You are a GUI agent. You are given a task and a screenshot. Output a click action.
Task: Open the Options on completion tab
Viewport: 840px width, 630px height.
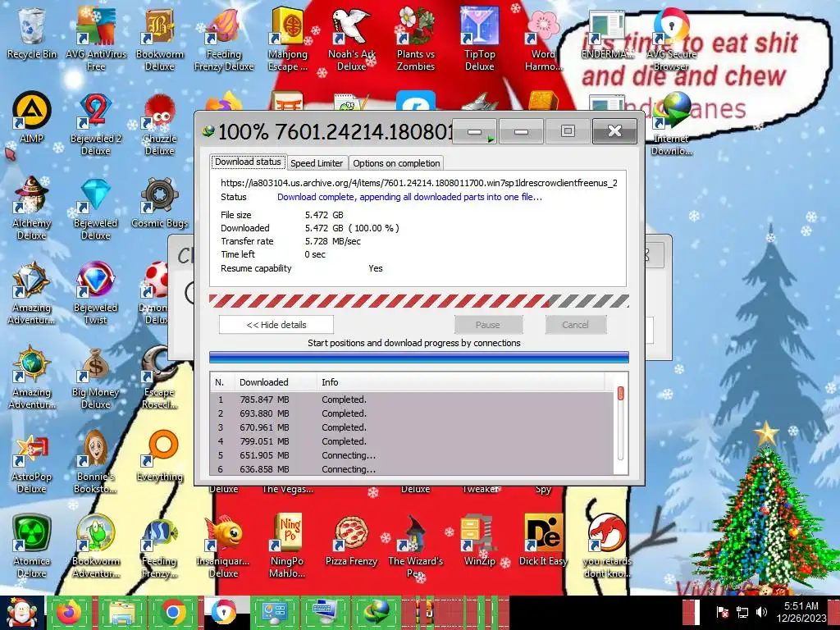pyautogui.click(x=396, y=163)
